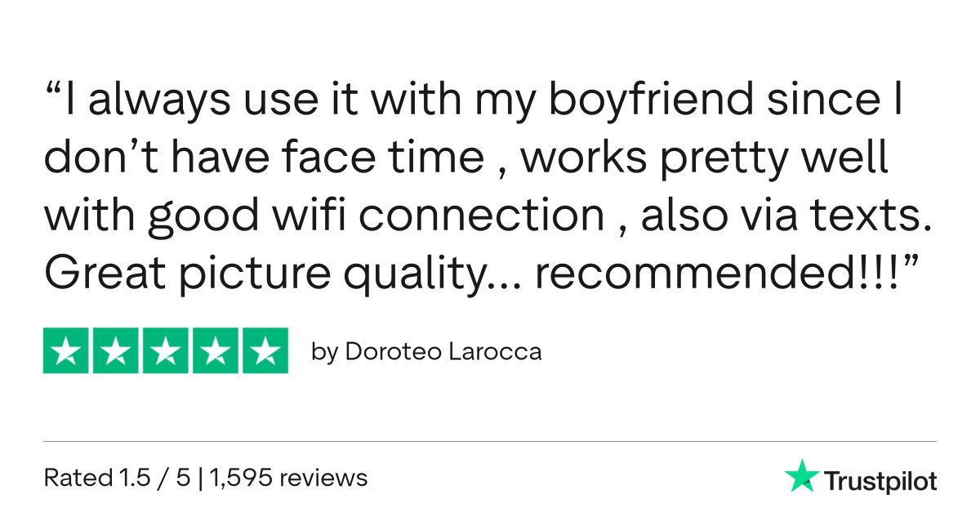Open the 1,595 reviews count
The image size is (980, 512).
[288, 477]
